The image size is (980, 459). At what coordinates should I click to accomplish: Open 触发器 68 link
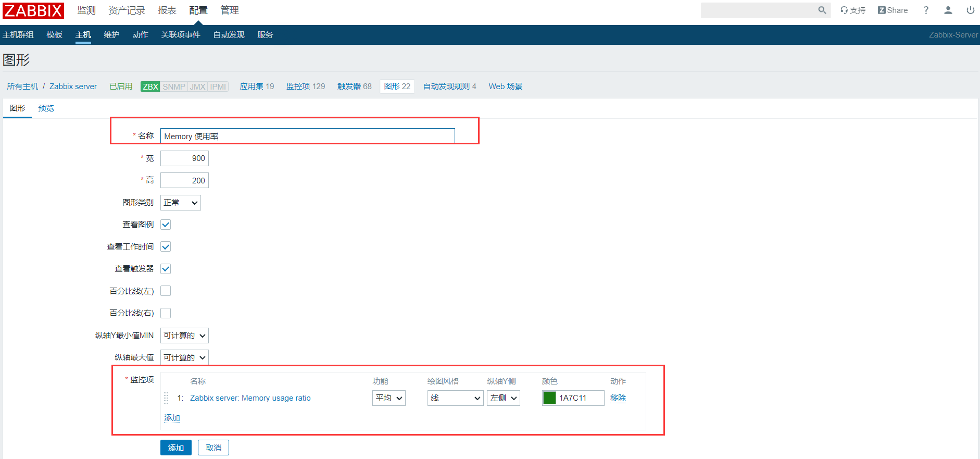[355, 86]
